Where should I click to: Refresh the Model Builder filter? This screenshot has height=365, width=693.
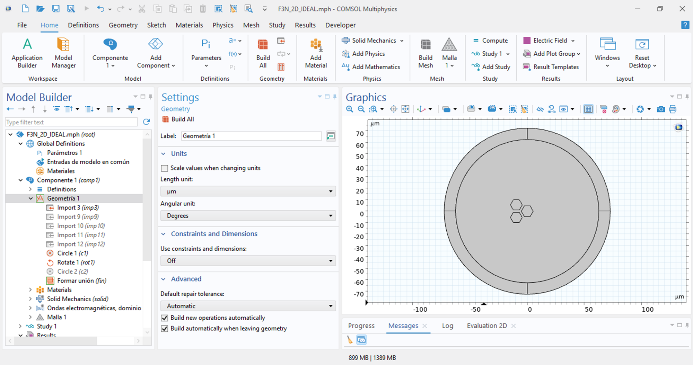[146, 122]
